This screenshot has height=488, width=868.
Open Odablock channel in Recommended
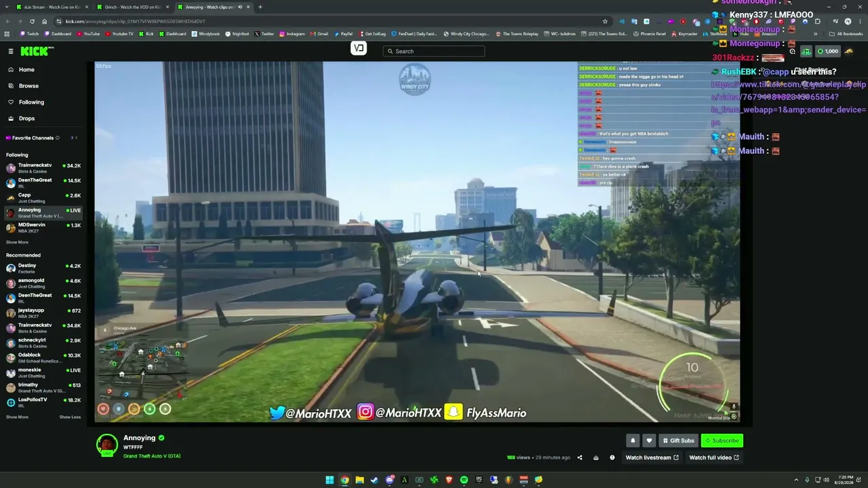point(43,358)
